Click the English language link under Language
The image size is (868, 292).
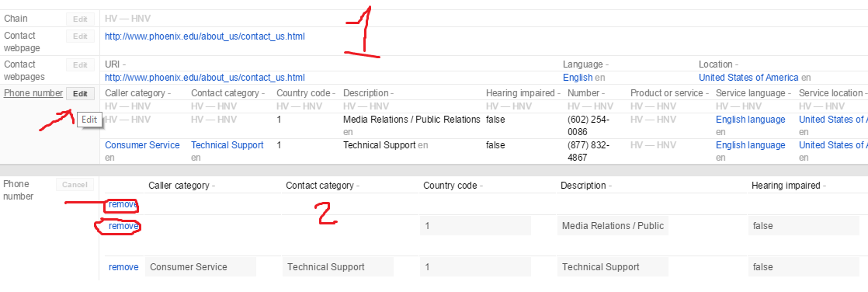[578, 78]
